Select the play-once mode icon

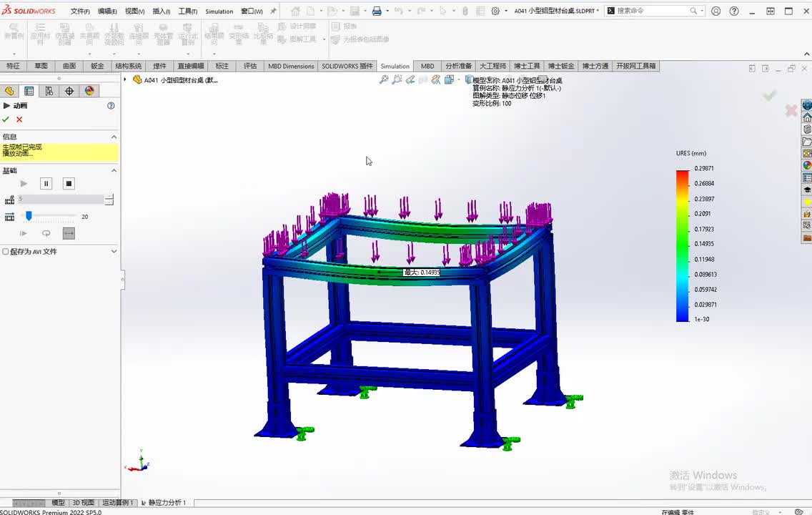click(24, 234)
